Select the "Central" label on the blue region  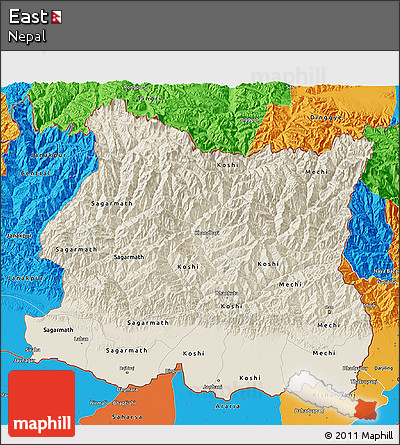[x=35, y=173]
